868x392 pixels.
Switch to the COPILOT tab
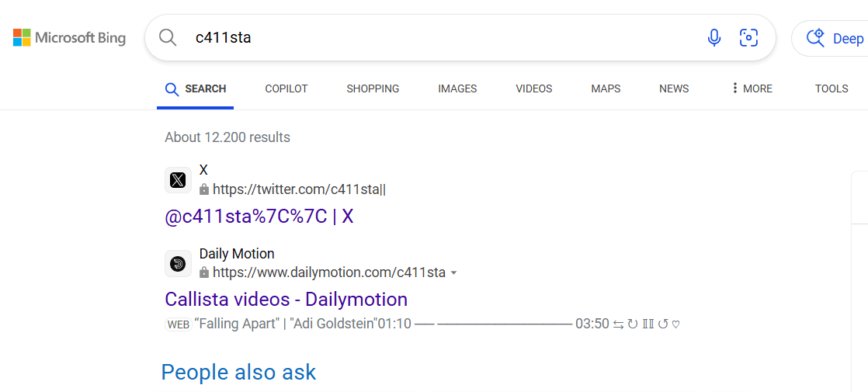(x=286, y=88)
